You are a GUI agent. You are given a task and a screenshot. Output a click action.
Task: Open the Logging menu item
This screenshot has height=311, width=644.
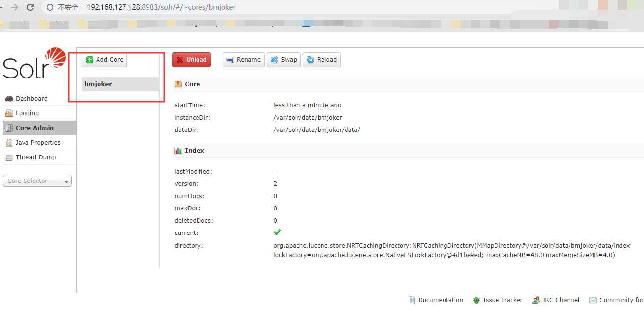(x=40, y=113)
